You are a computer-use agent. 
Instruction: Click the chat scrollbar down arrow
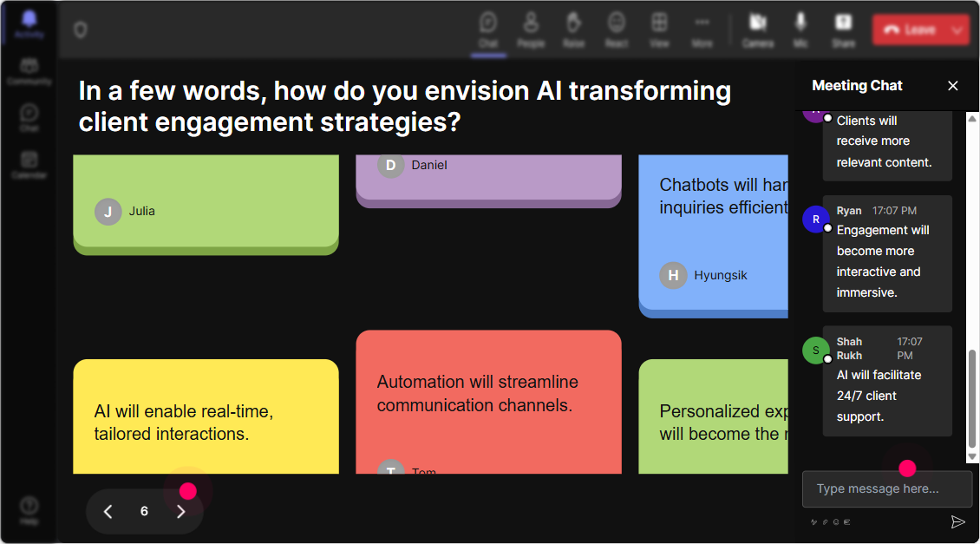pyautogui.click(x=972, y=457)
